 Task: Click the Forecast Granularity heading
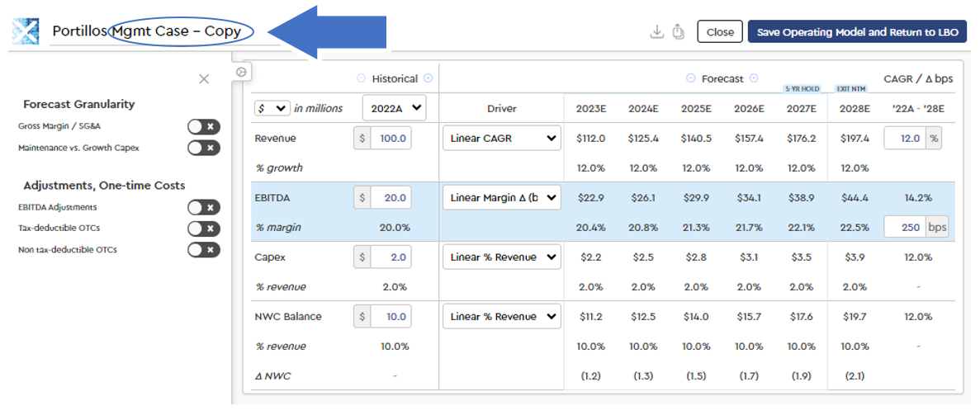(x=78, y=104)
